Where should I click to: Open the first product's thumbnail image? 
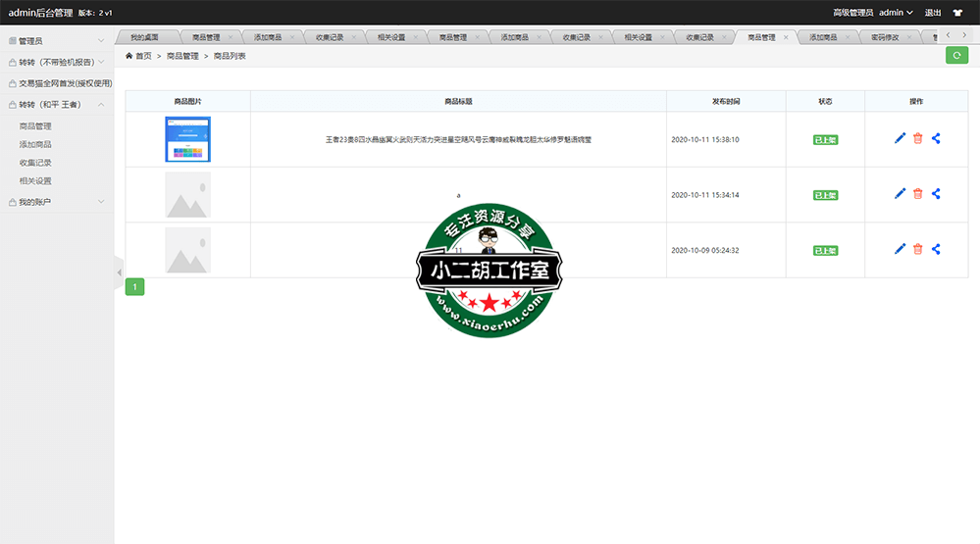point(187,139)
